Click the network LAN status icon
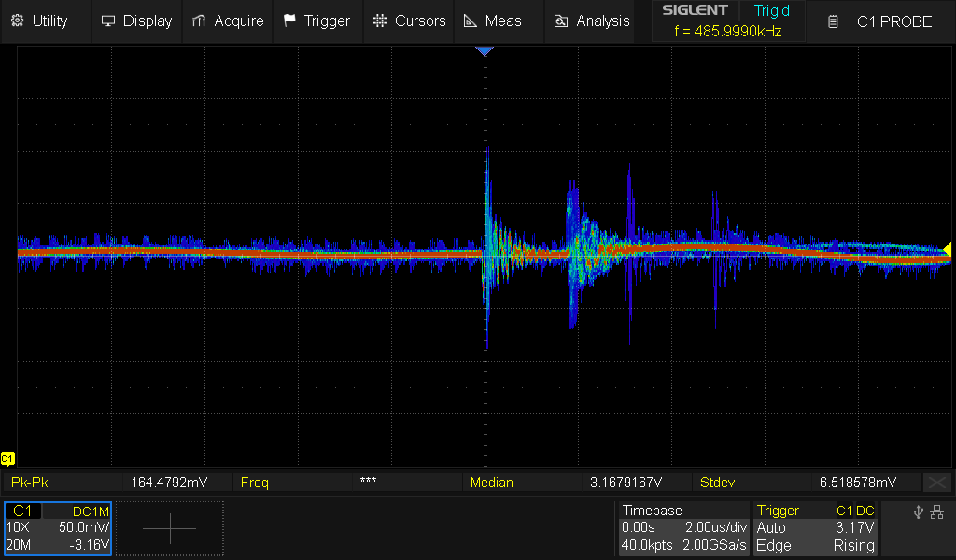This screenshot has width=956, height=560. coord(937,511)
